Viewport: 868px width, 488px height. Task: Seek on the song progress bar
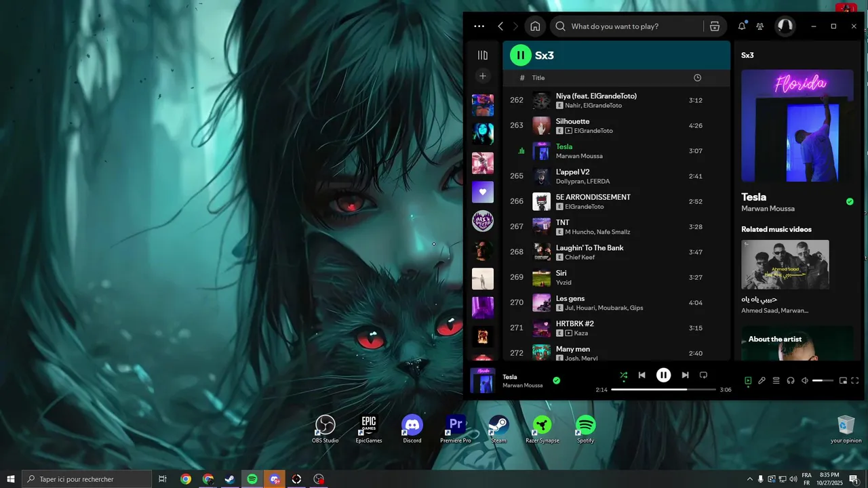tap(663, 390)
